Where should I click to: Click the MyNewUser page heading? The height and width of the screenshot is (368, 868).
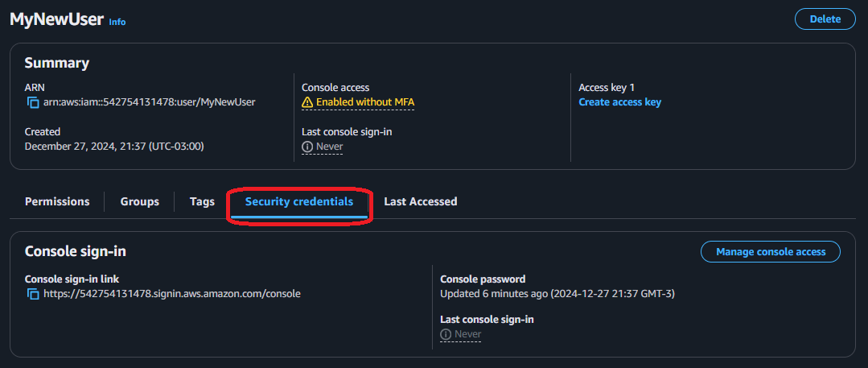pyautogui.click(x=56, y=20)
